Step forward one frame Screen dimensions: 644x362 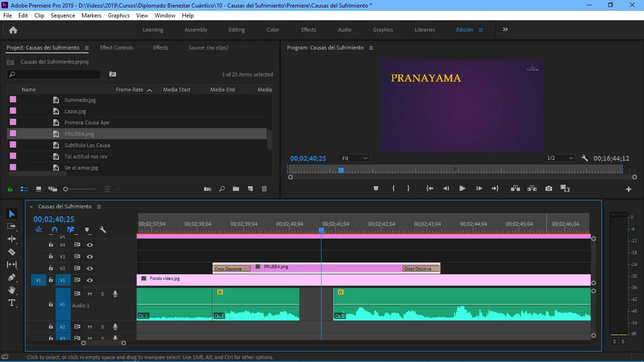tap(479, 189)
